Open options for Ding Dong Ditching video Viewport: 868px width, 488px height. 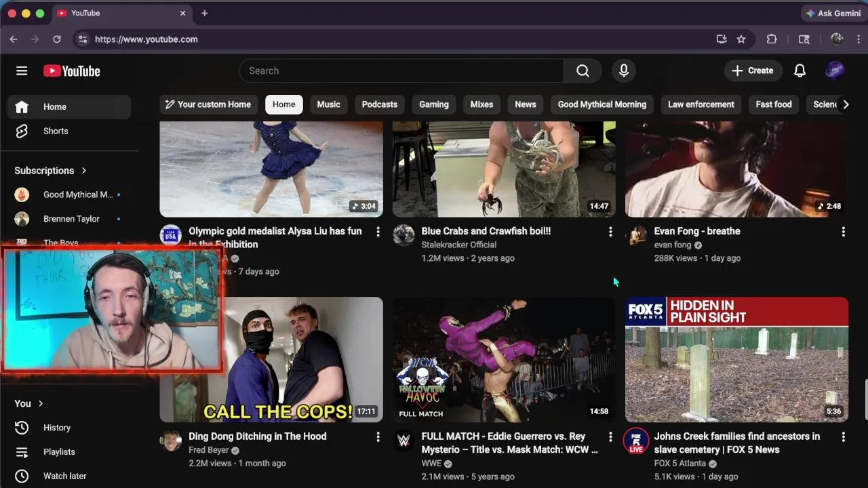pos(378,437)
